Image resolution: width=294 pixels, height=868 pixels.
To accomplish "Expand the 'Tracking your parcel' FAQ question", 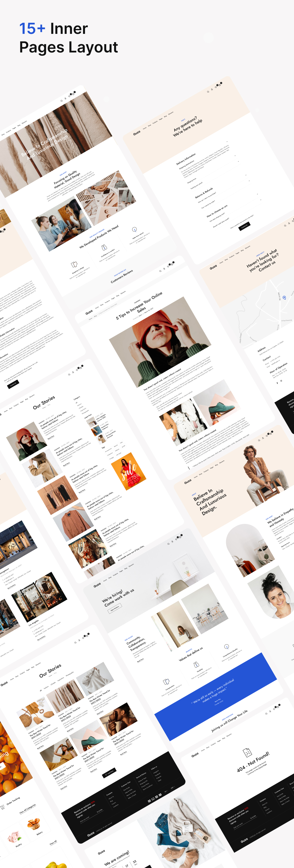I will [x=239, y=161].
